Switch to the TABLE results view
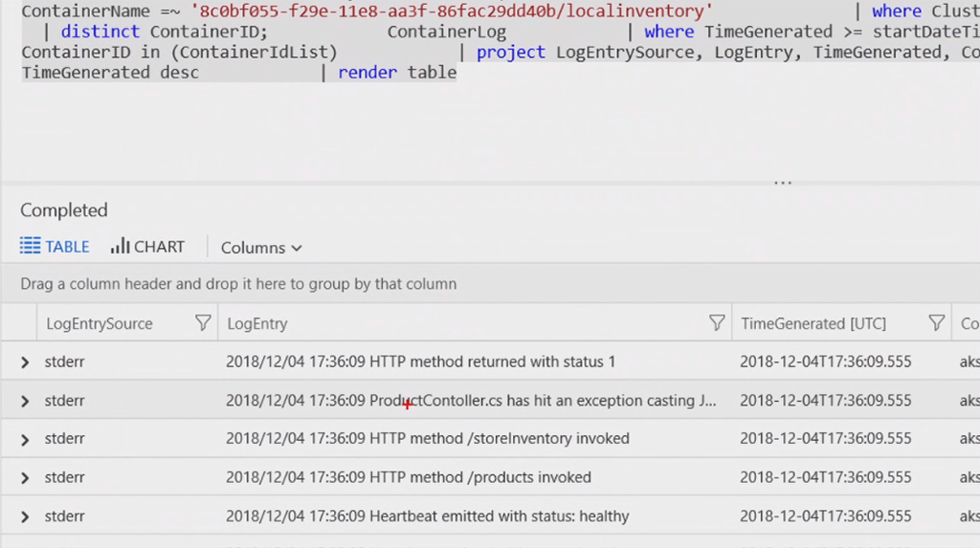 (x=55, y=247)
